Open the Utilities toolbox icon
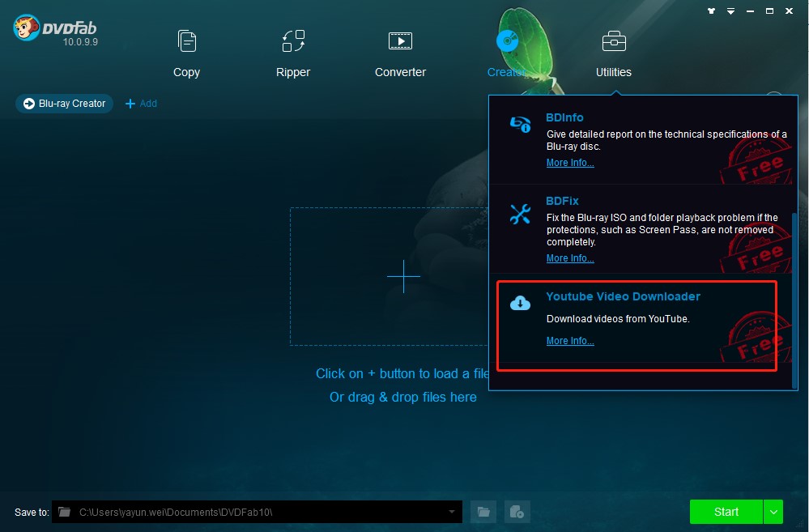 [614, 41]
